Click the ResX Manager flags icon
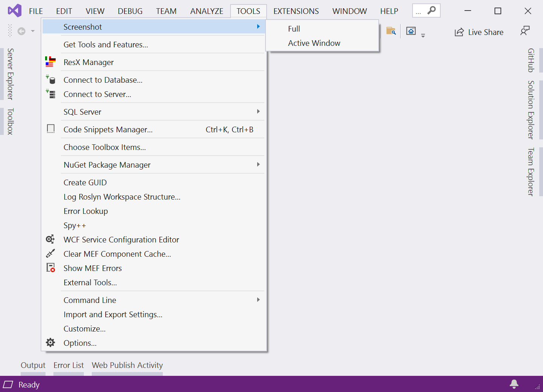Screen dimensions: 543x392 point(50,62)
